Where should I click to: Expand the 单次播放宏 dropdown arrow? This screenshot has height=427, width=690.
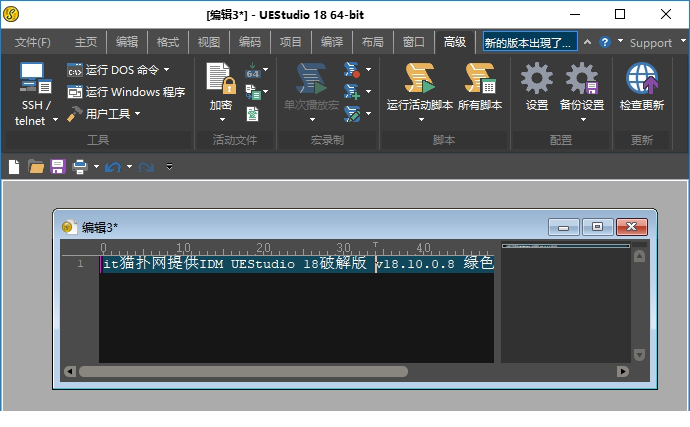pyautogui.click(x=312, y=120)
